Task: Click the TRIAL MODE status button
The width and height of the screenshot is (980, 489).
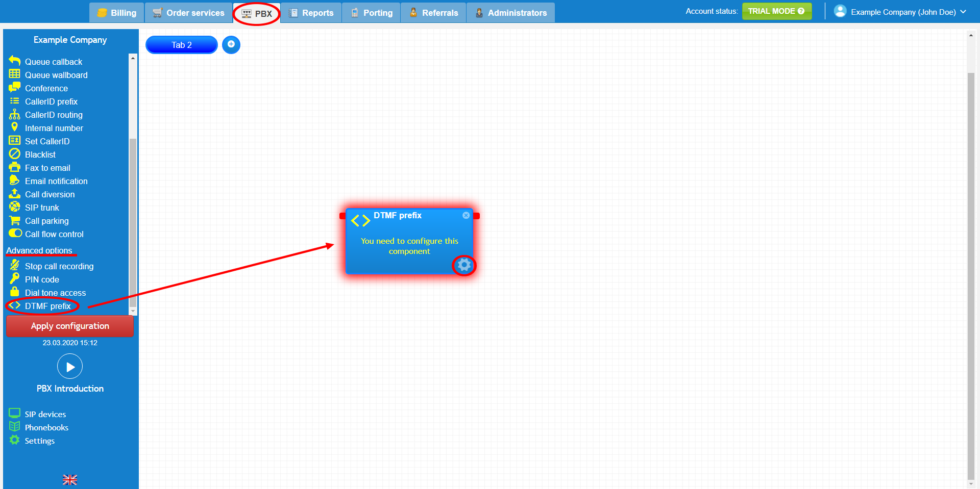Action: pyautogui.click(x=777, y=11)
